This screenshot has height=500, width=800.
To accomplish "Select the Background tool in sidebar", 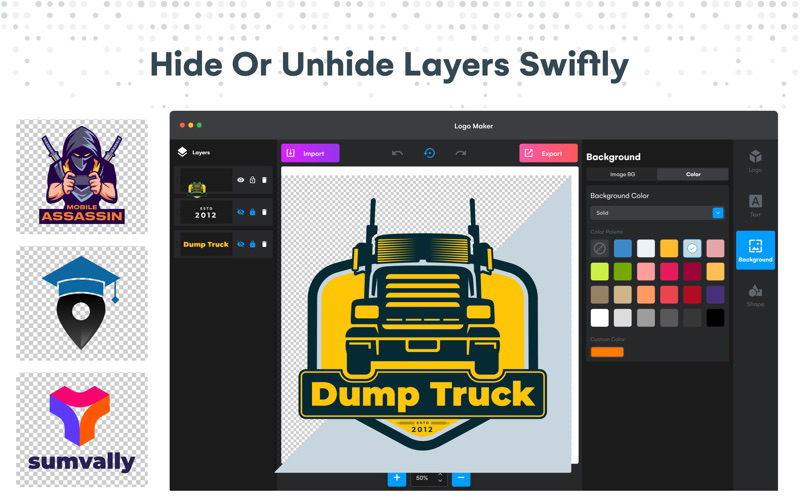I will tap(755, 250).
